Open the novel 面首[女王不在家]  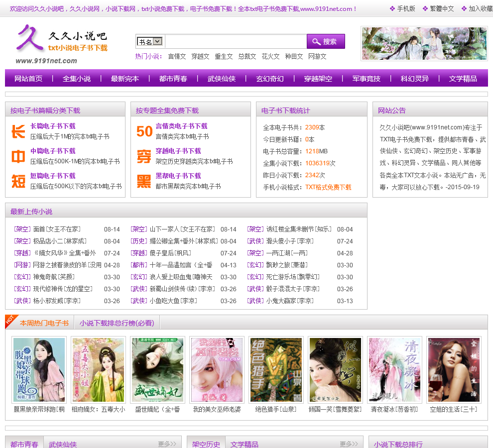coord(57,229)
